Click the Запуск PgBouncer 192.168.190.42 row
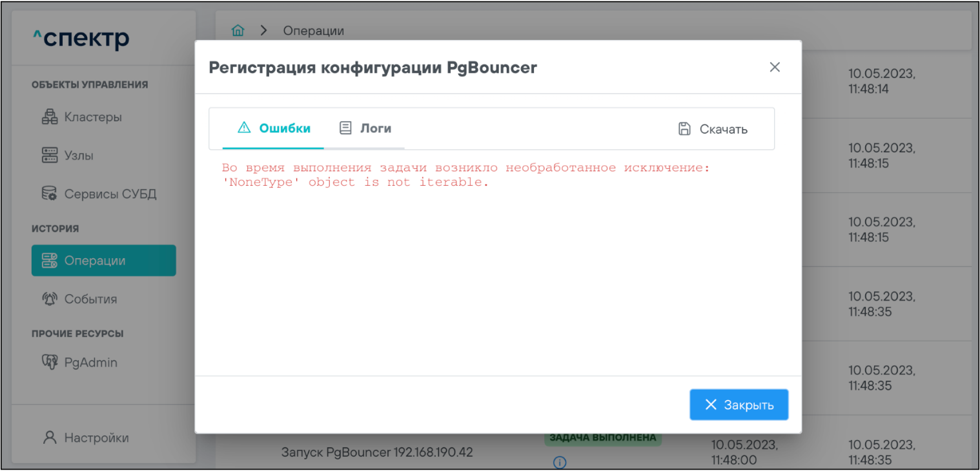This screenshot has height=471, width=980. (x=377, y=452)
